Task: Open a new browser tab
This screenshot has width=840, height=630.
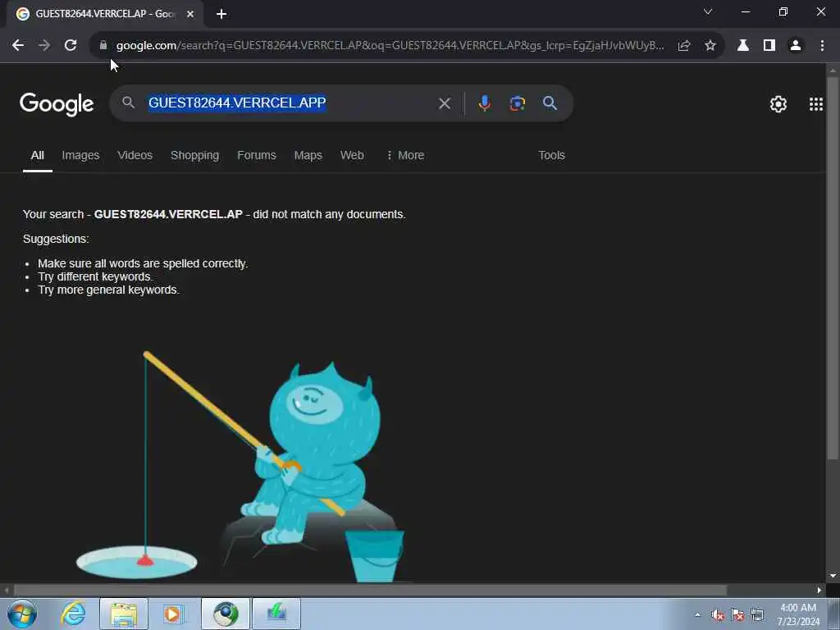Action: click(x=221, y=14)
